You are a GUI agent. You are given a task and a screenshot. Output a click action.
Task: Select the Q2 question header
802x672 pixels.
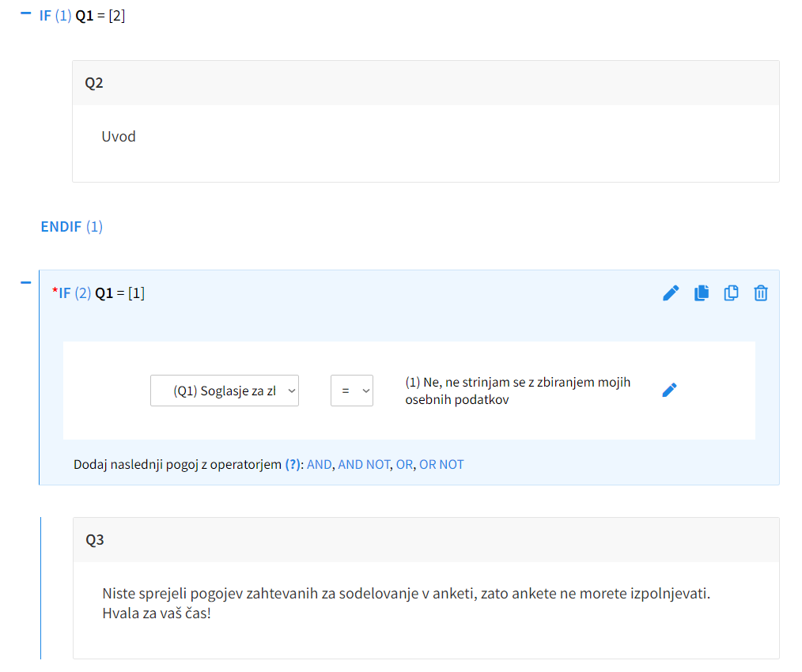pyautogui.click(x=426, y=83)
